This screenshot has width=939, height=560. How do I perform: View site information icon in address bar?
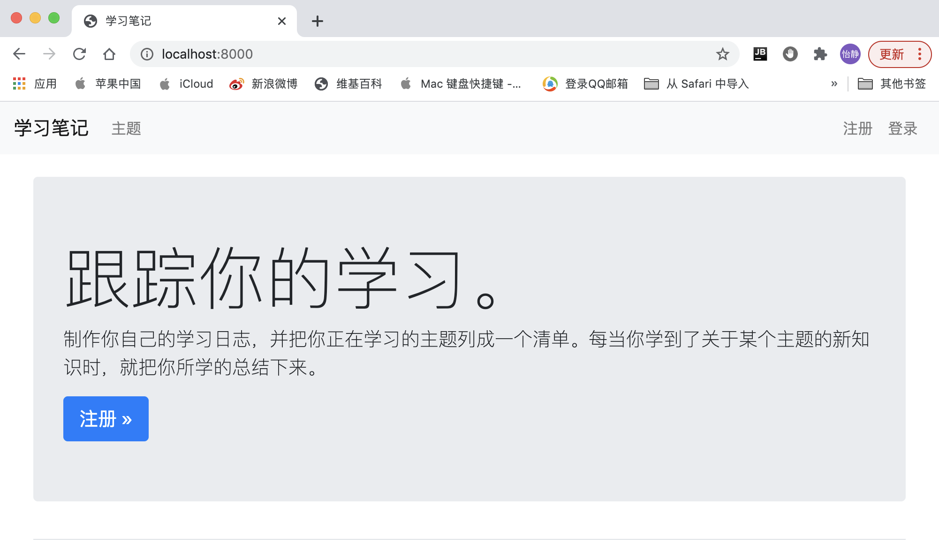[147, 54]
